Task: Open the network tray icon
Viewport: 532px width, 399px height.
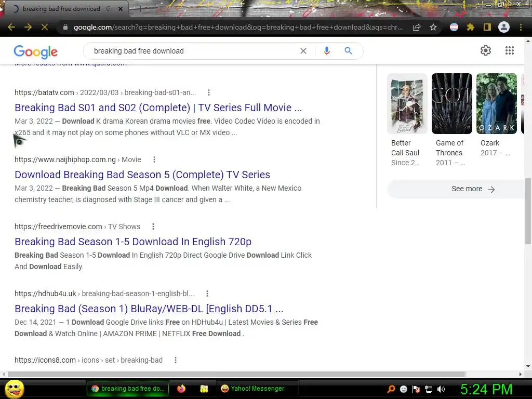Action: tap(429, 389)
